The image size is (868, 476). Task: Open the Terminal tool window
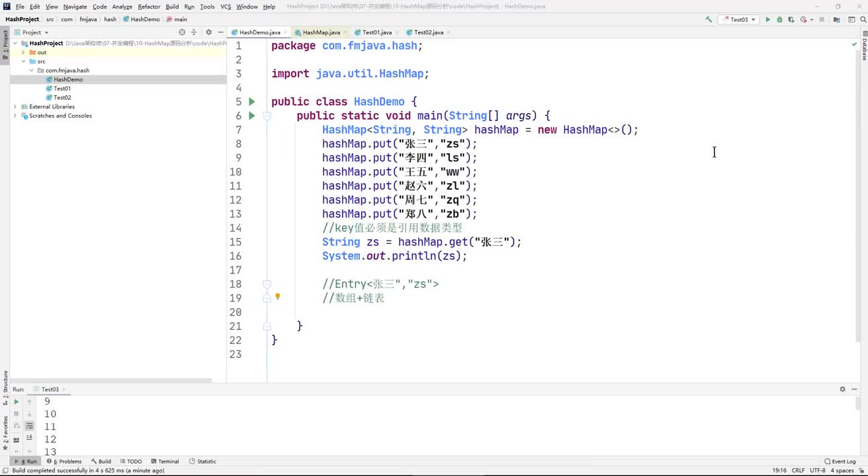coord(165,461)
